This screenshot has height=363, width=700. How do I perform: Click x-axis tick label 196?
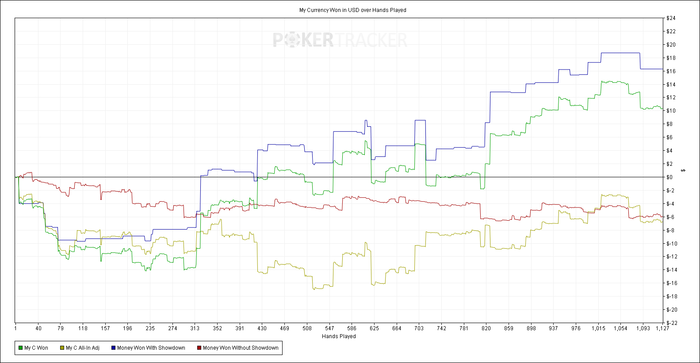coord(128,329)
